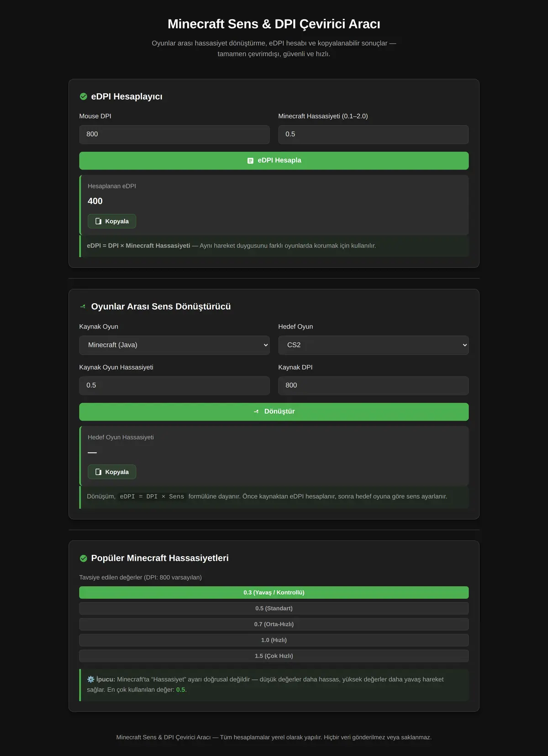Copy the target game sensitivity with Kopyala
548x756 pixels.
pos(112,472)
